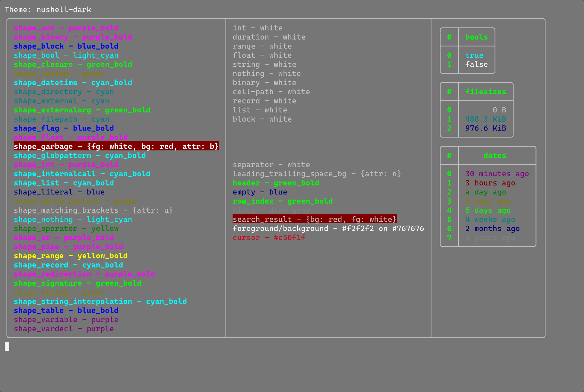Select the 'string - white' line
This screenshot has height=392, width=584.
265,64
